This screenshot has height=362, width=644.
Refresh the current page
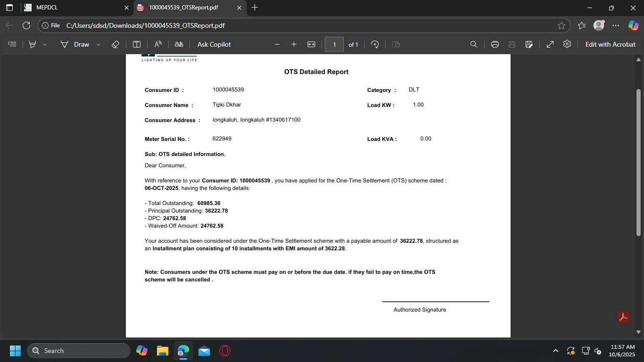click(26, 25)
